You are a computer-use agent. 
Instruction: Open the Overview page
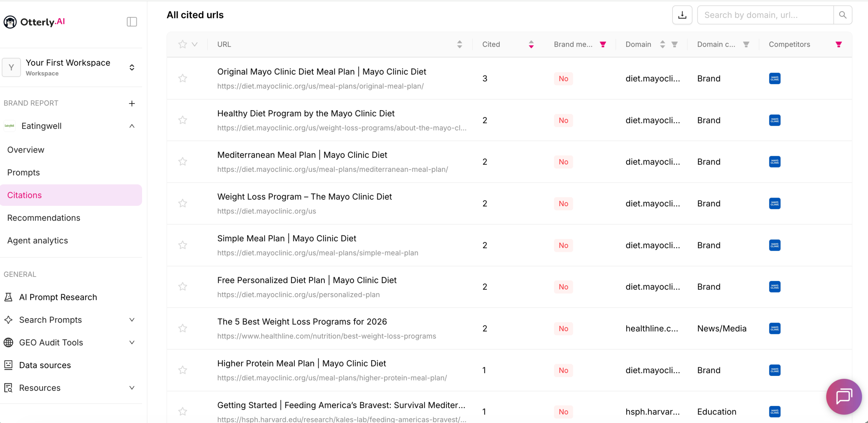pyautogui.click(x=26, y=150)
